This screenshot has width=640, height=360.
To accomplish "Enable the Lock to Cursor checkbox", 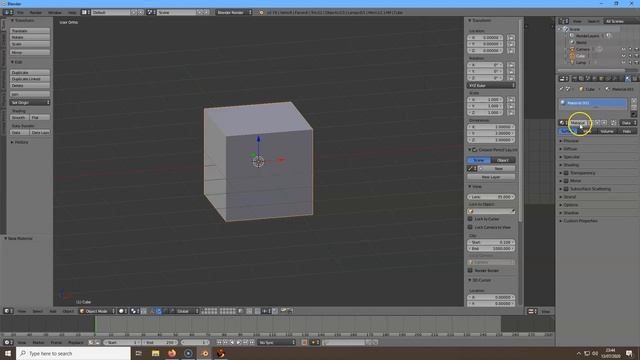I will click(x=470, y=219).
